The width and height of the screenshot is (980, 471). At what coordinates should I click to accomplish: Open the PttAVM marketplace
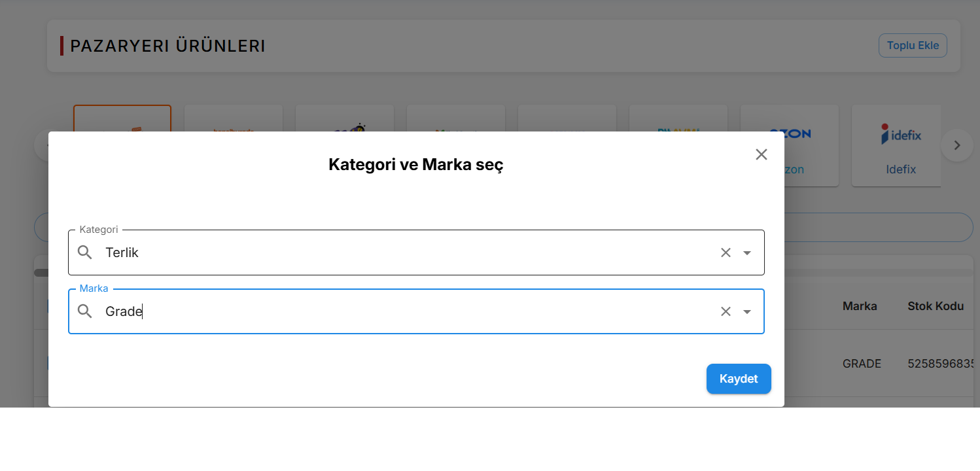[678, 128]
